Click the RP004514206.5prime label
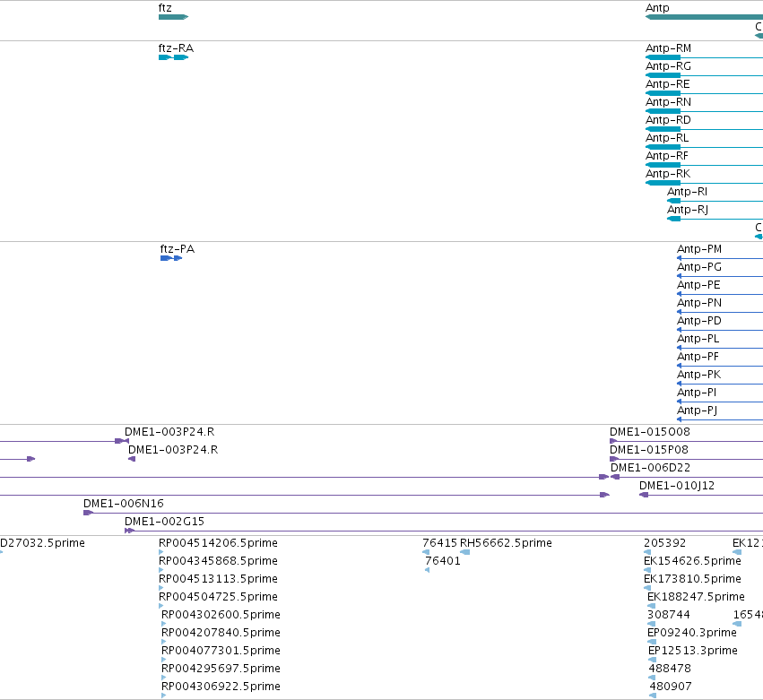This screenshot has width=763, height=700. 218,543
